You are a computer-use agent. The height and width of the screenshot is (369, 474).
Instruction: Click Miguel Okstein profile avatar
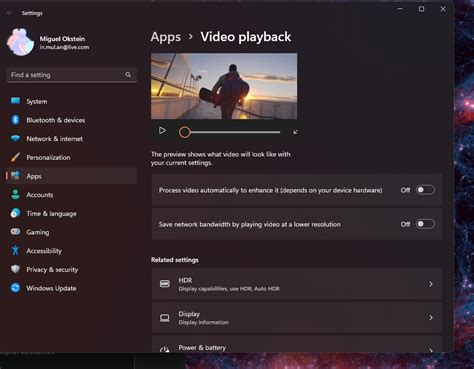click(x=20, y=42)
